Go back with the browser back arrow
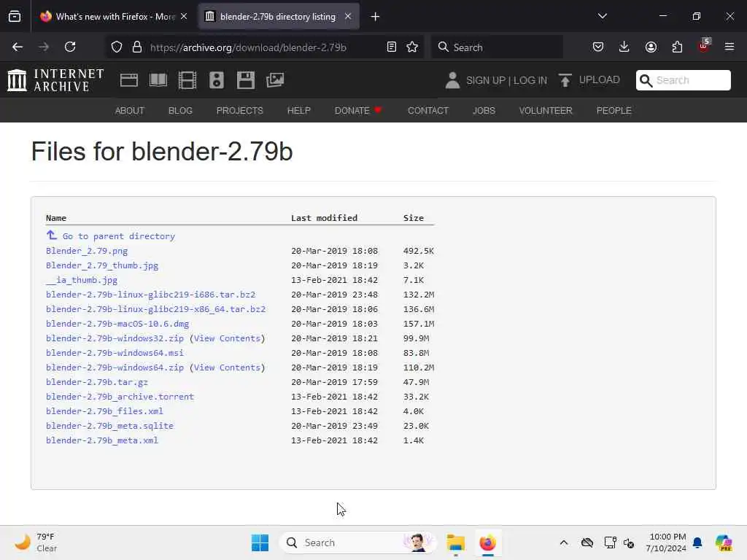The image size is (747, 560). pyautogui.click(x=18, y=47)
